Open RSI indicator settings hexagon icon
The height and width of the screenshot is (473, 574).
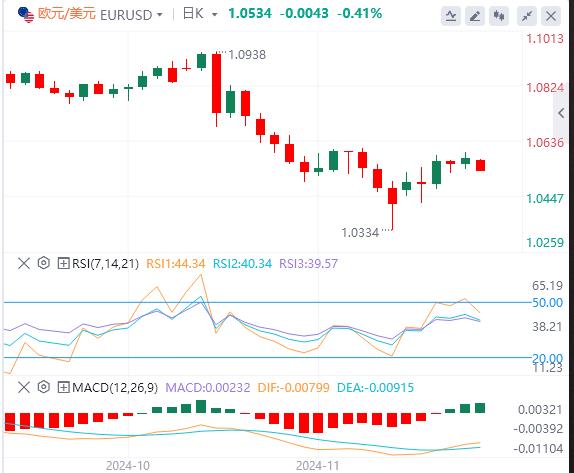click(44, 263)
